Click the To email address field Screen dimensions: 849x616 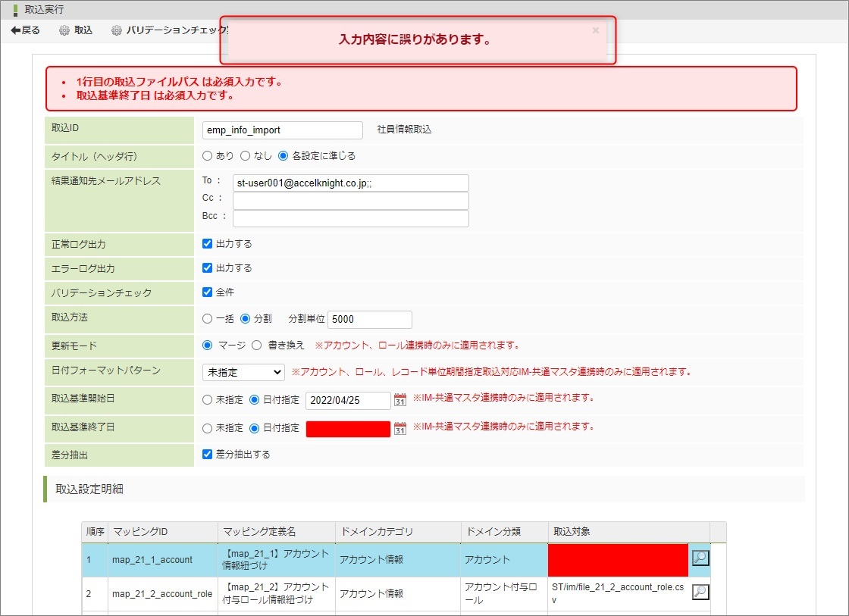(x=350, y=183)
